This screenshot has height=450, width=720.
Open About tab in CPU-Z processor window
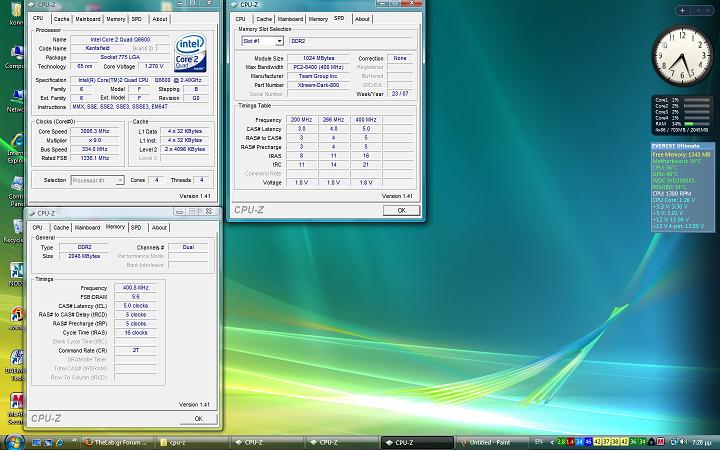159,19
